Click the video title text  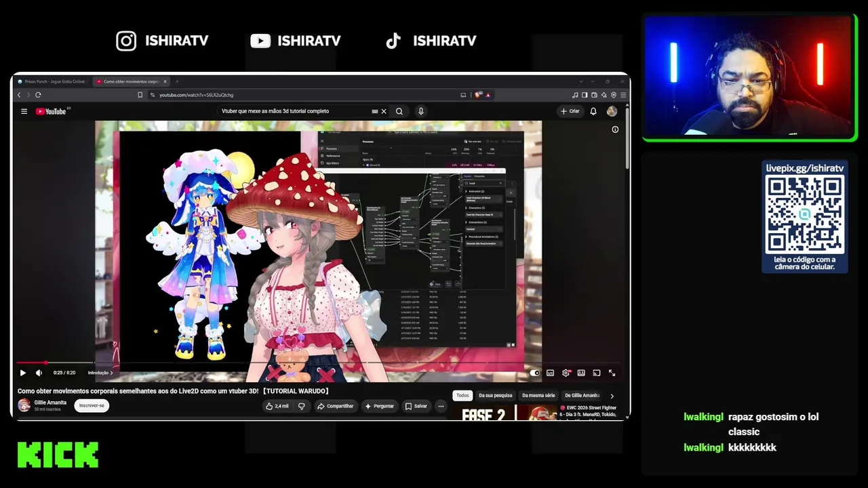(173, 391)
